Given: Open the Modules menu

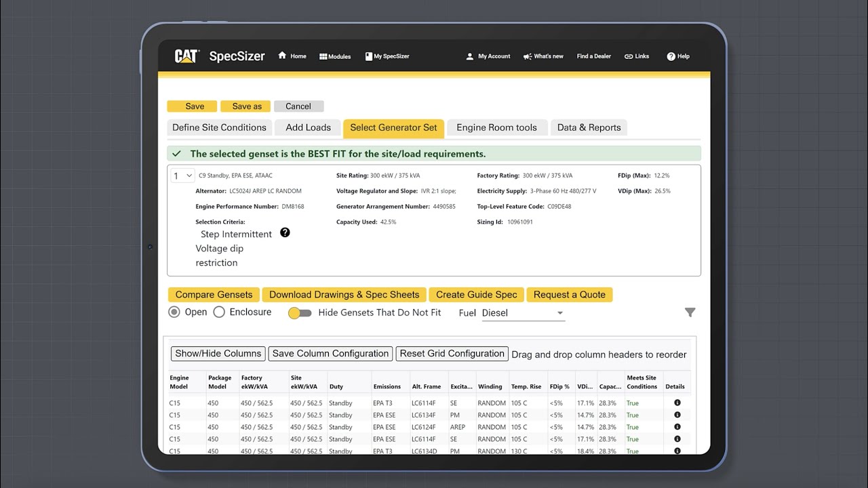Looking at the screenshot, I should 335,56.
